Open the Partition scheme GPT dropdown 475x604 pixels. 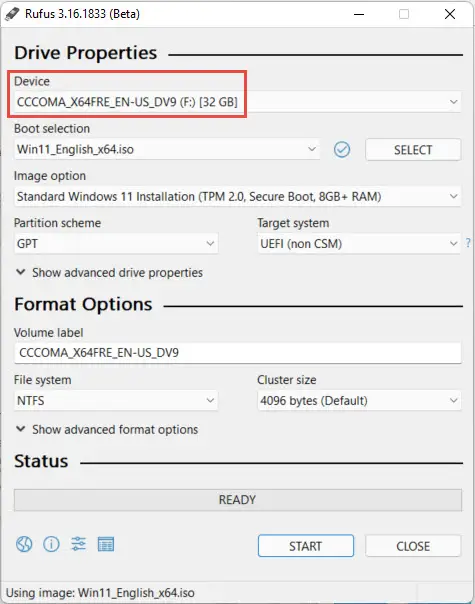click(x=116, y=243)
